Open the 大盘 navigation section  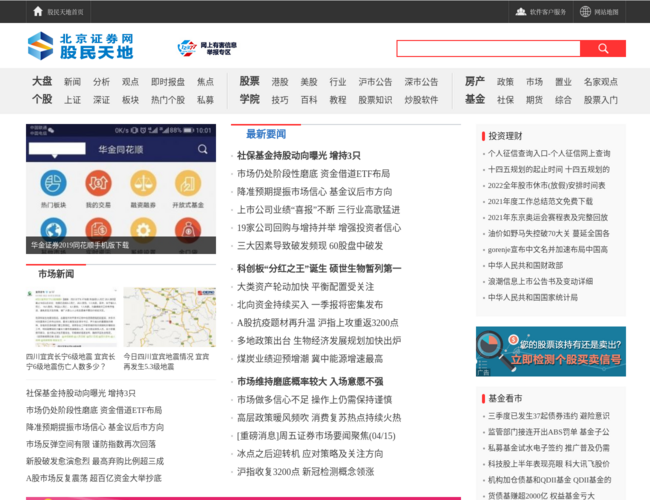[42, 81]
